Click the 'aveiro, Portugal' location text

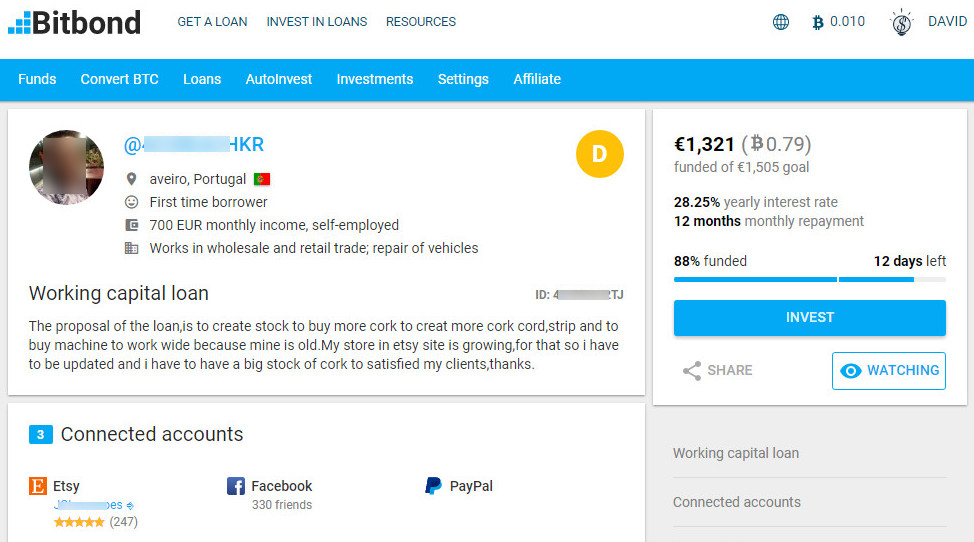click(x=198, y=179)
